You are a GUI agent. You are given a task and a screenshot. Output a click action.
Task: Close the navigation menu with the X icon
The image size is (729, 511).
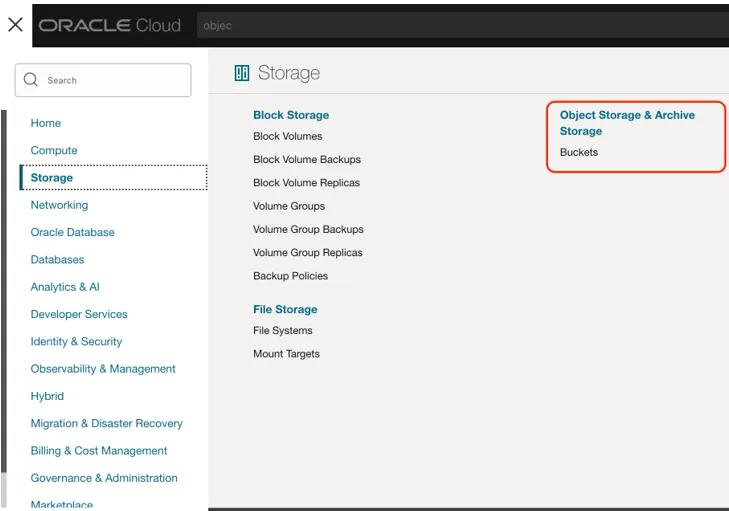15,25
